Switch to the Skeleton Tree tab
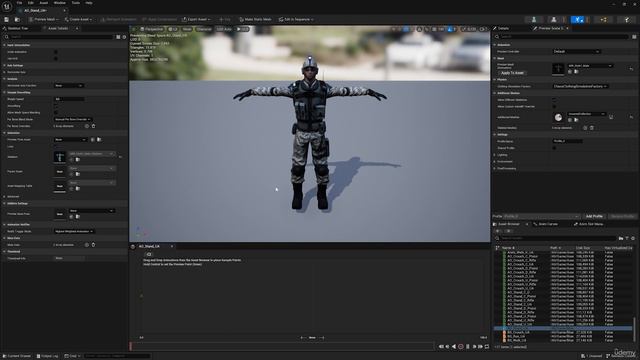Screen dimensions: 640x360 [x=18, y=28]
